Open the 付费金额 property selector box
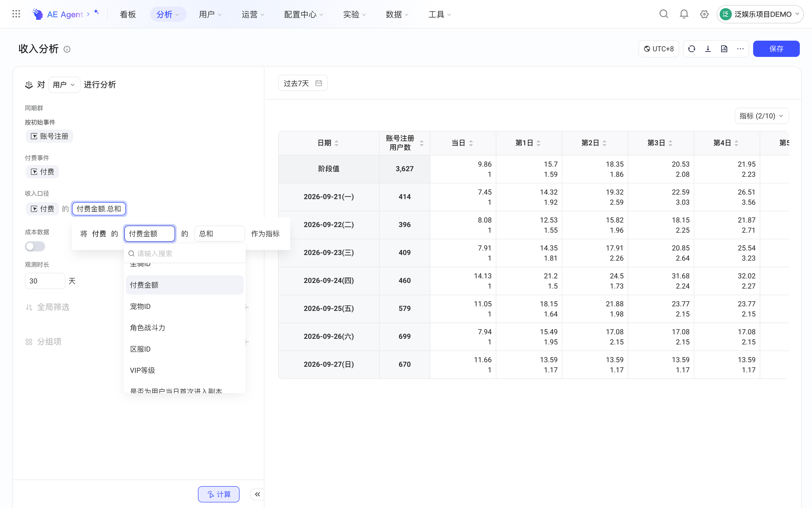Viewport: 812px width, 508px height. [150, 233]
